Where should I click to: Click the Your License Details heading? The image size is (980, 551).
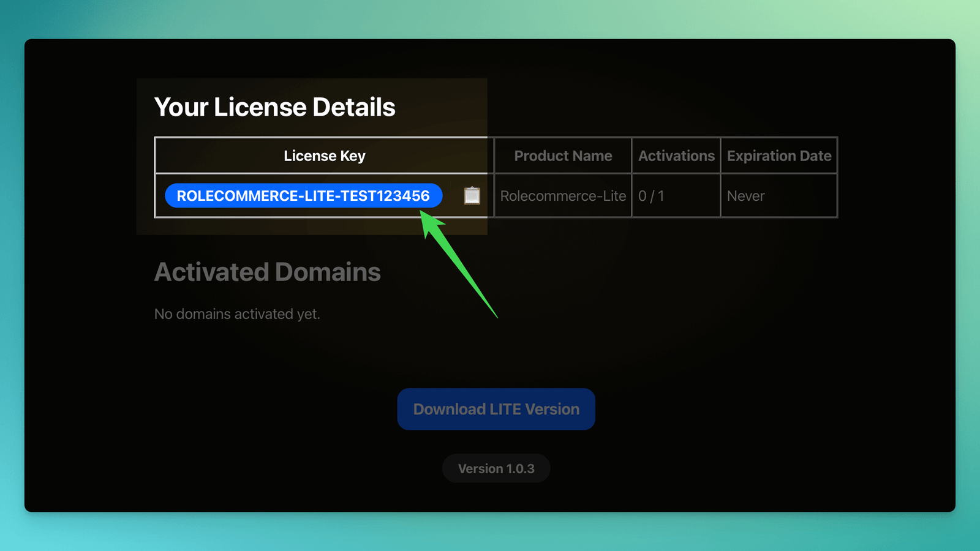tap(274, 107)
